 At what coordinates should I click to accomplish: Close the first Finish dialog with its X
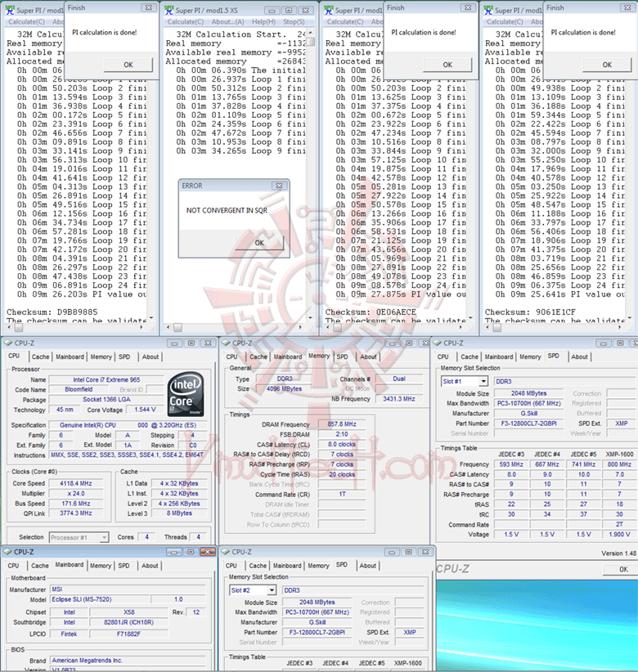148,7
